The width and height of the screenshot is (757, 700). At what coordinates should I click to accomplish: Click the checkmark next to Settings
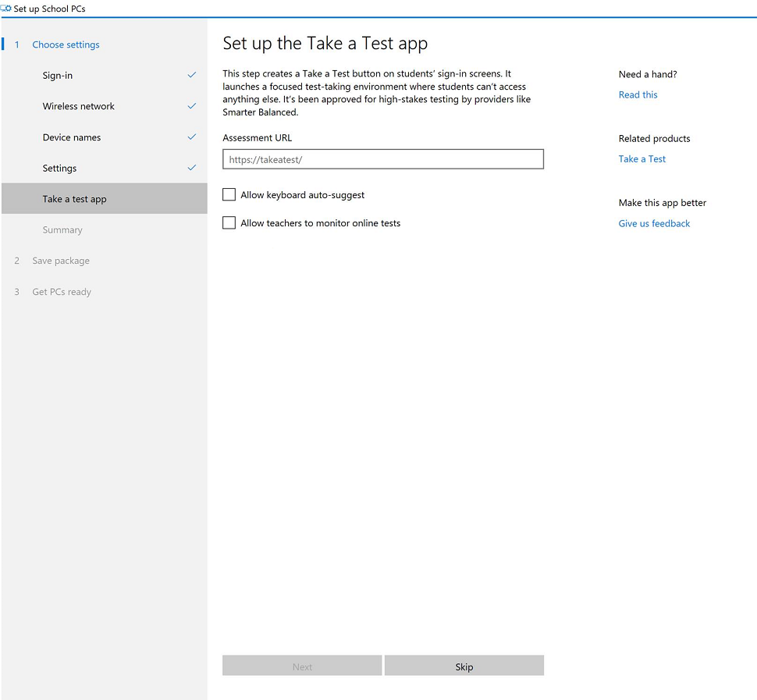tap(192, 168)
